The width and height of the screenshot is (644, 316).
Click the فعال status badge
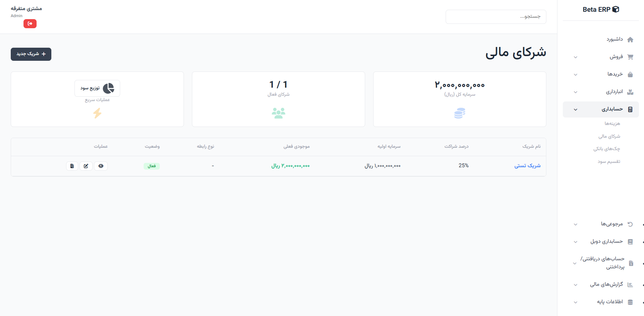pos(151,166)
